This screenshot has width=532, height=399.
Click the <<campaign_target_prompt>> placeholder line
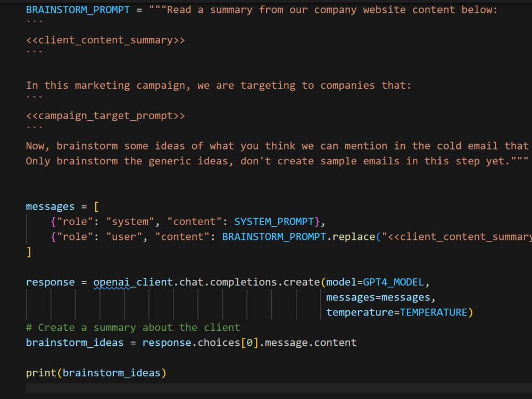click(x=105, y=115)
